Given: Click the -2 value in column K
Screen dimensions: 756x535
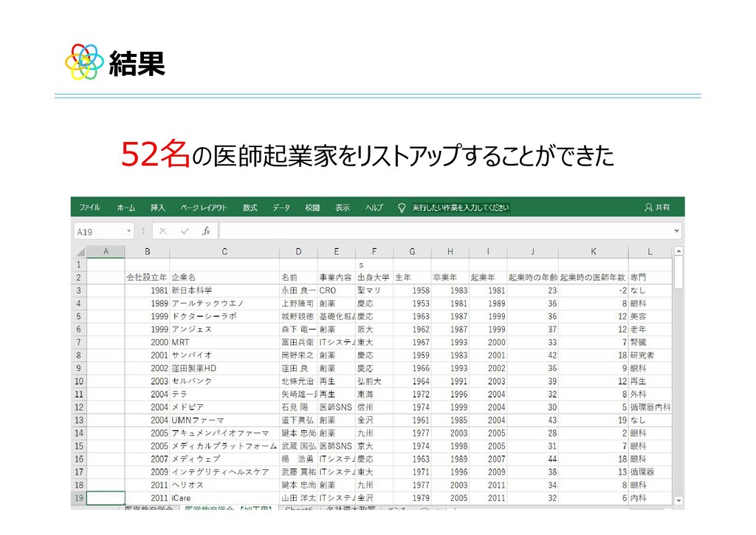Looking at the screenshot, I should coord(593,290).
